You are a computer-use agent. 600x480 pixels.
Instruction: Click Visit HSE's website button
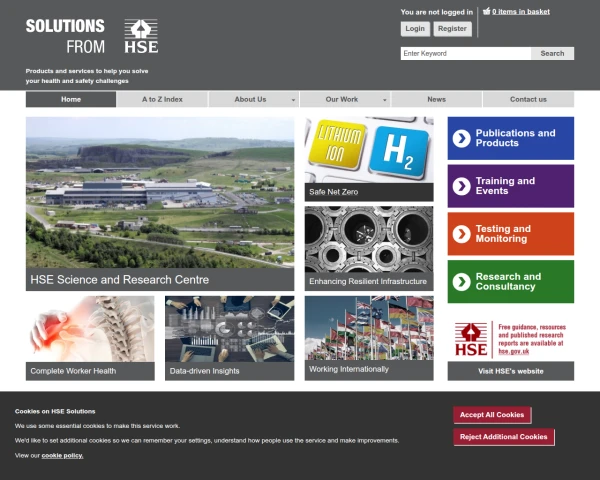point(510,371)
